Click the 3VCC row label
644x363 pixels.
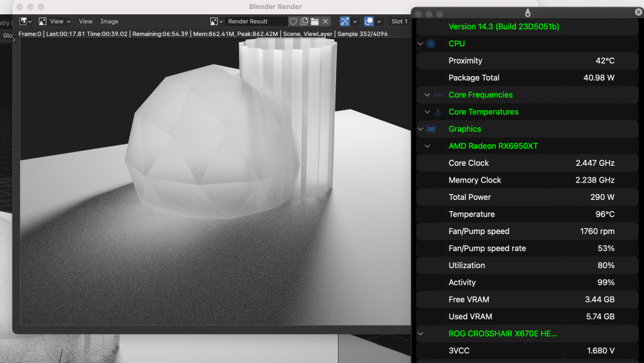tap(459, 351)
